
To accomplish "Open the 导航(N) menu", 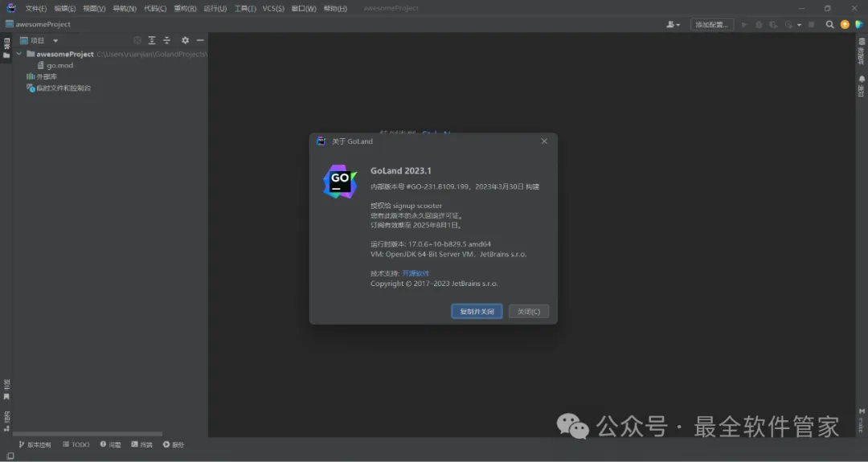I will click(x=125, y=8).
